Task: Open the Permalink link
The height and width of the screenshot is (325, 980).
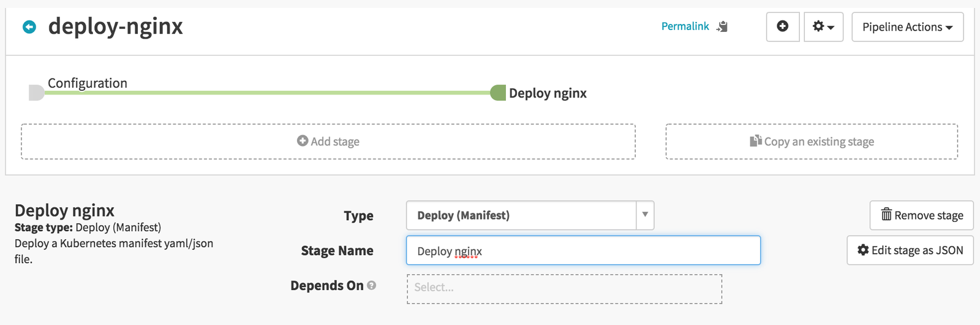Action: tap(685, 26)
